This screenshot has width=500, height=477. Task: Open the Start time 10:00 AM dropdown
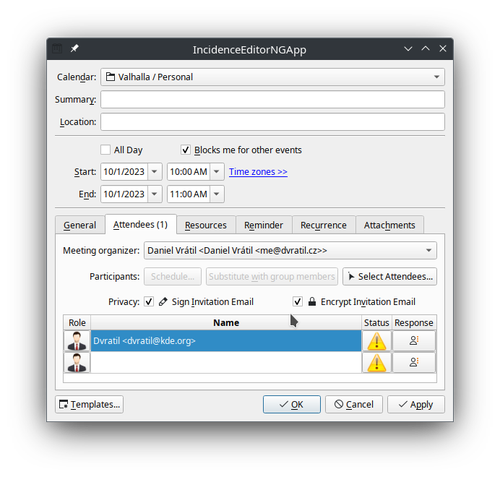coord(217,172)
